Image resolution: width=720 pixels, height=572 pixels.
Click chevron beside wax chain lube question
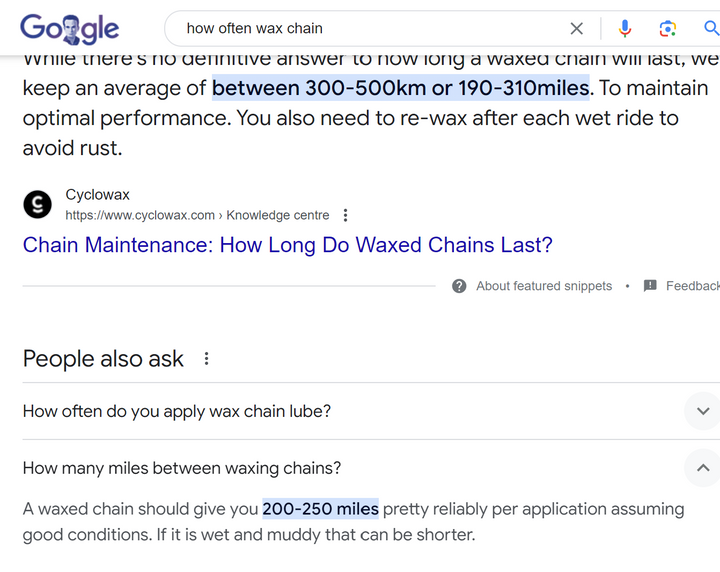click(x=703, y=411)
